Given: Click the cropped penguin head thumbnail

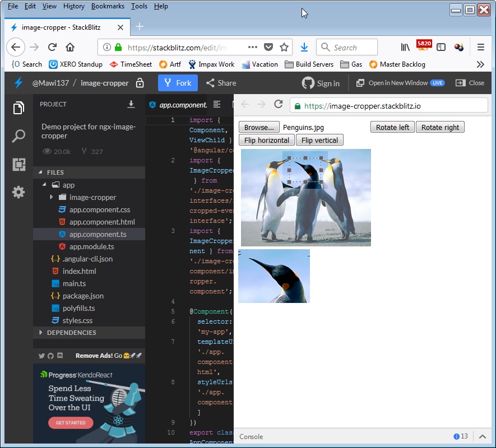Looking at the screenshot, I should (x=274, y=276).
